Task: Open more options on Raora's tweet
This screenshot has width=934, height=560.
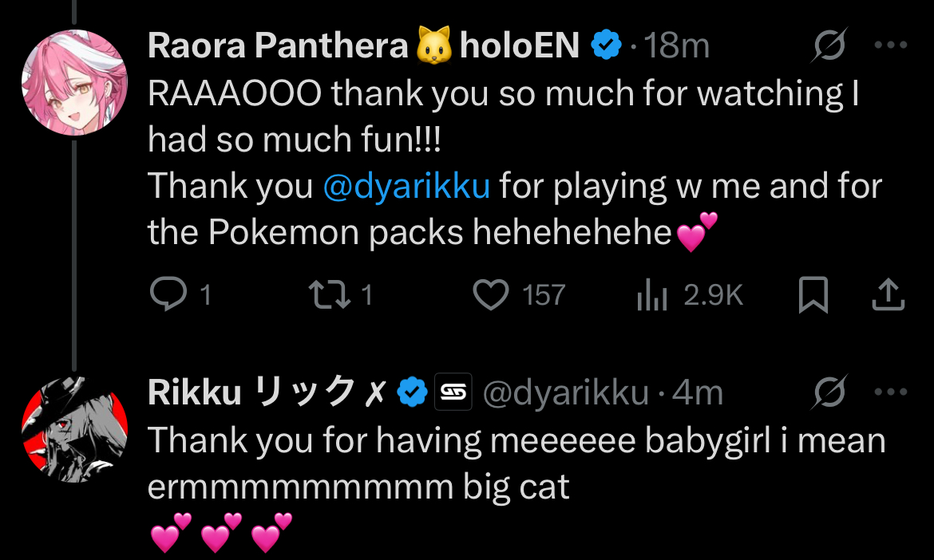Action: point(891,46)
